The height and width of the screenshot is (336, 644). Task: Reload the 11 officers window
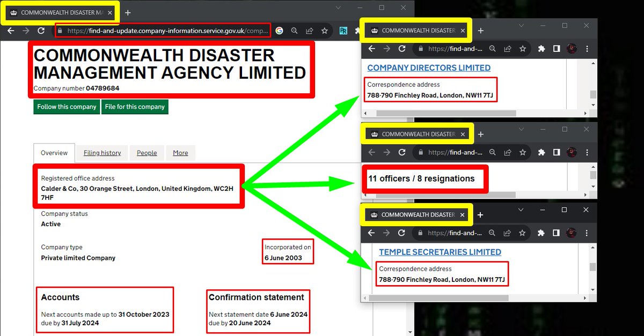(x=402, y=153)
